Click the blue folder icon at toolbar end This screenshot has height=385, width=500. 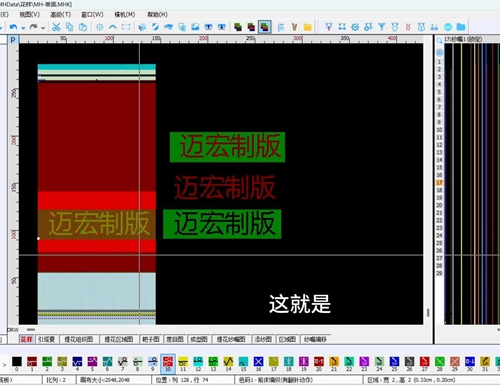[x=461, y=27]
